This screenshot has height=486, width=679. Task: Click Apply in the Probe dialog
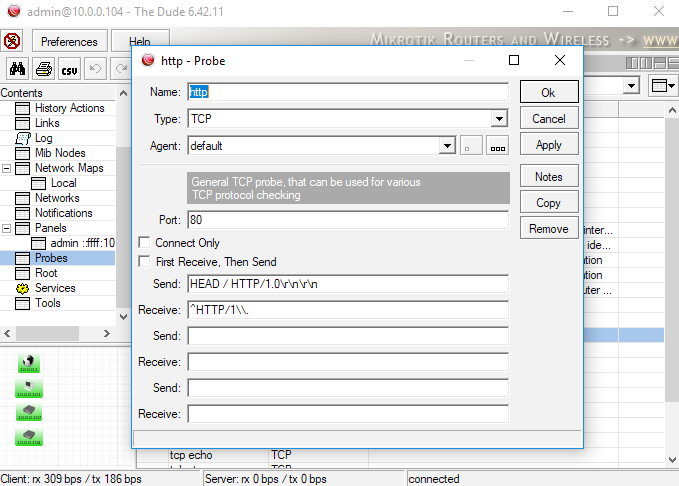click(549, 145)
